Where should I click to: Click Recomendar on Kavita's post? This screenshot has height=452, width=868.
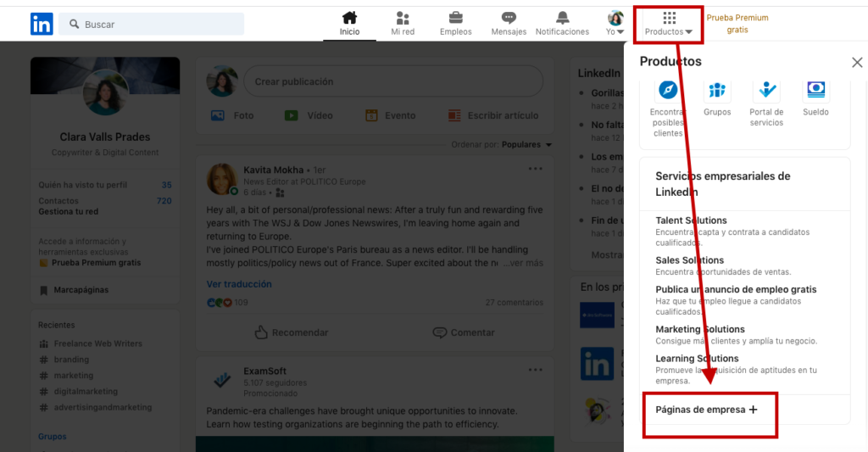click(292, 332)
